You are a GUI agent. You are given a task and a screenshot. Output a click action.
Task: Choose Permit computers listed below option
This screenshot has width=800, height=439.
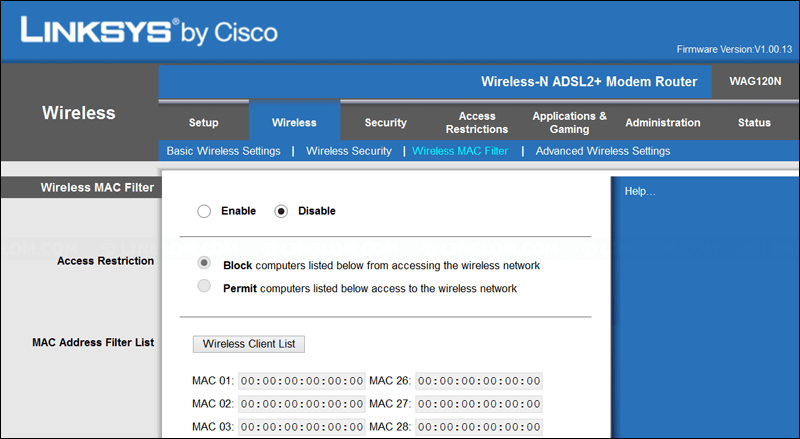point(204,286)
